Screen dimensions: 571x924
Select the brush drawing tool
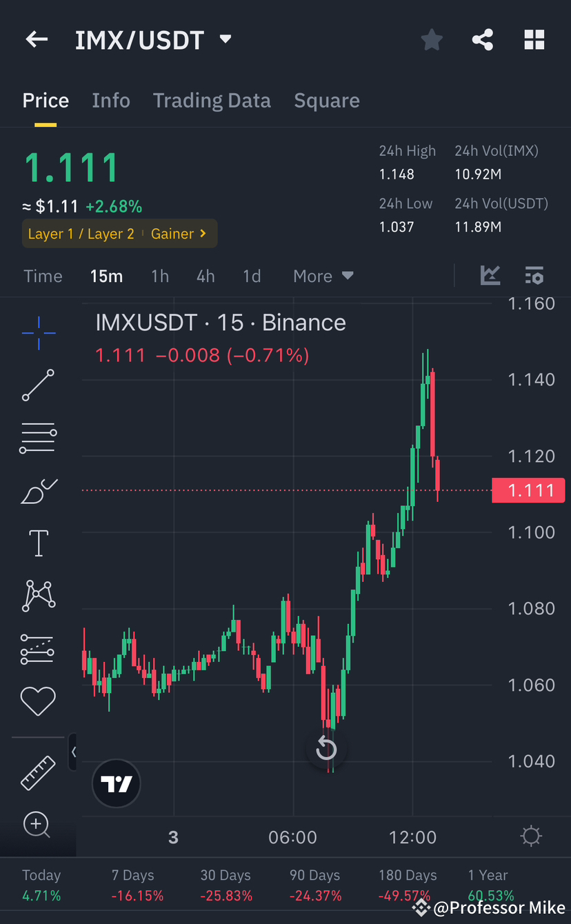tap(38, 491)
